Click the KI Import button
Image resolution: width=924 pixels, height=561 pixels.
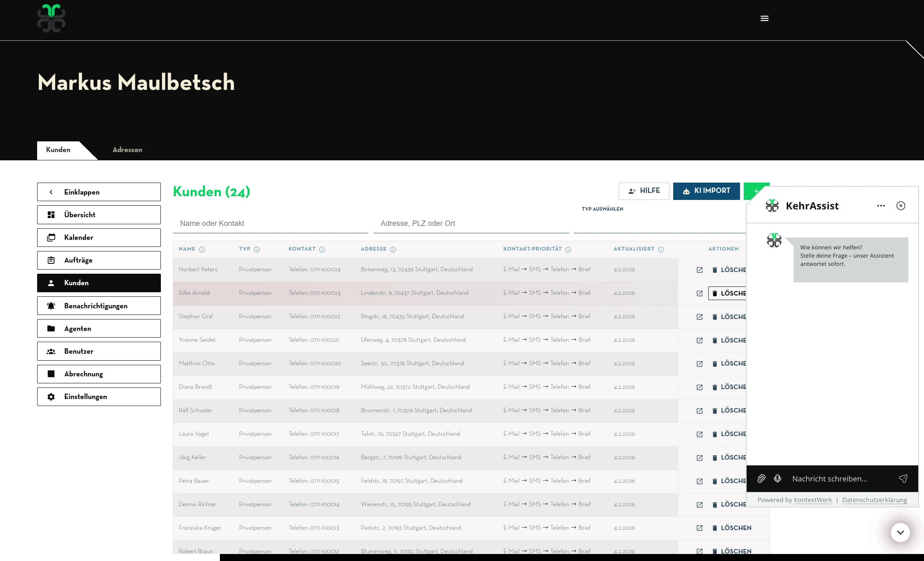(x=706, y=191)
